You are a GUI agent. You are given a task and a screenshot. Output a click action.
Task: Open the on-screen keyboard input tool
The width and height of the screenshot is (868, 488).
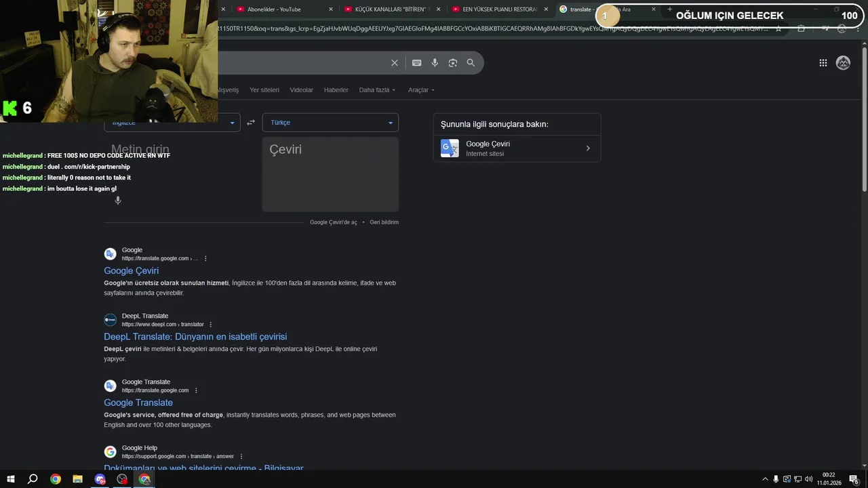[416, 62]
